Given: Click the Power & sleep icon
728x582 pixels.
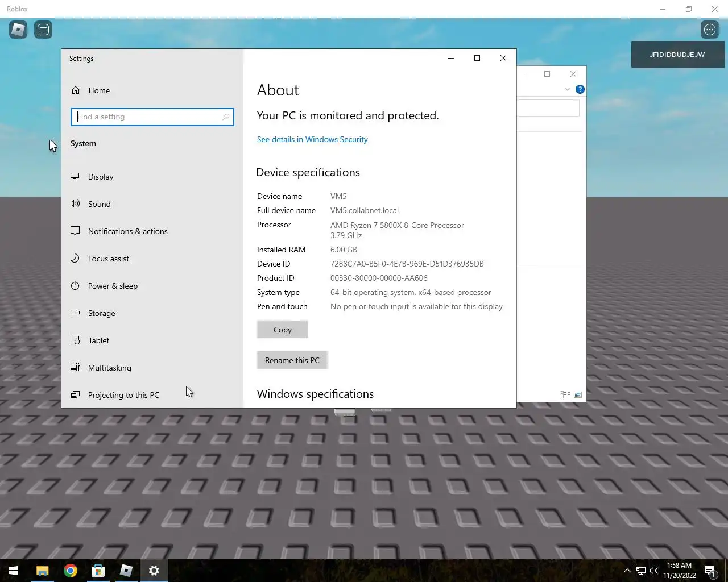Looking at the screenshot, I should 75,285.
